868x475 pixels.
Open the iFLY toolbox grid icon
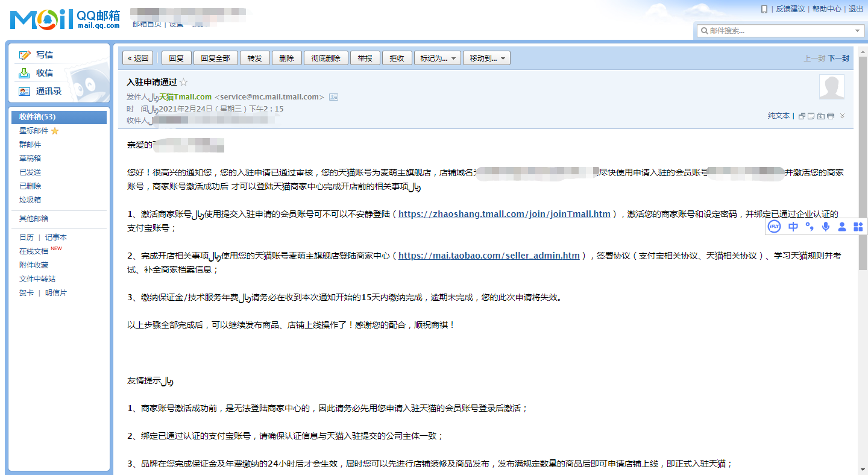[x=858, y=227]
